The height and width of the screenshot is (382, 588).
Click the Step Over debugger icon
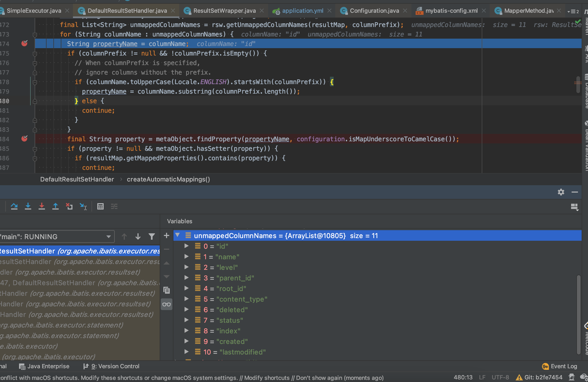[x=14, y=206]
